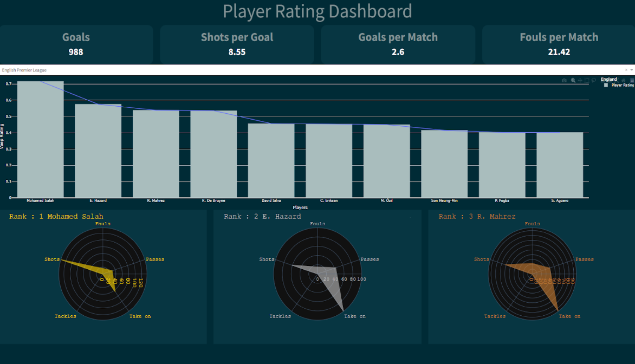Select the zoom magnifier tool on the chart
This screenshot has width=635, height=364.
(573, 80)
